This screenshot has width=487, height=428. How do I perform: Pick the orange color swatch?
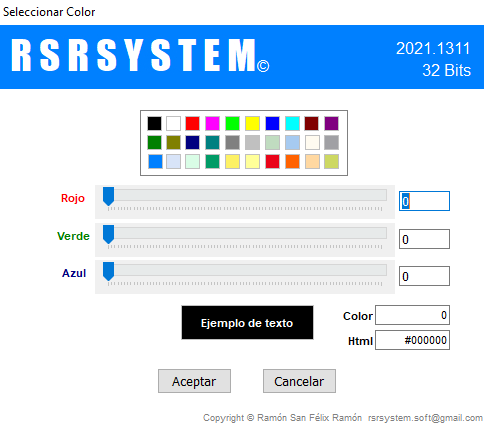pyautogui.click(x=292, y=161)
